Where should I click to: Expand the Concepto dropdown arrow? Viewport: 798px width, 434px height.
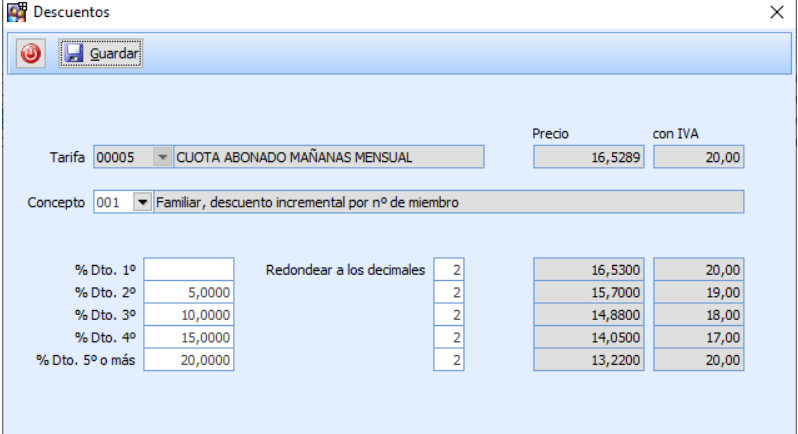coord(142,203)
